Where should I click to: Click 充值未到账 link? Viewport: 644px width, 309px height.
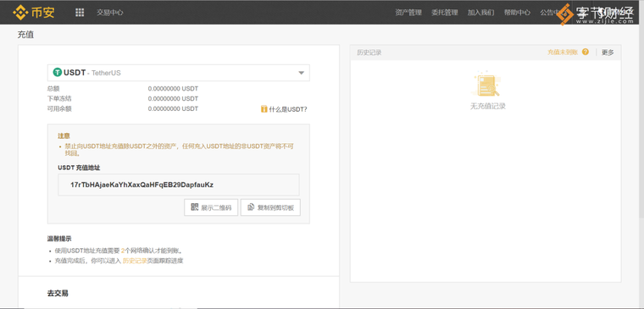coord(563,52)
